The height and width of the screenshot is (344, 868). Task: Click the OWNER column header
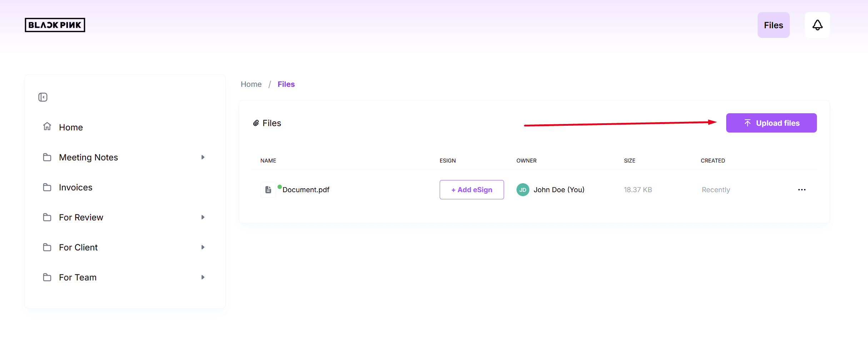click(527, 161)
